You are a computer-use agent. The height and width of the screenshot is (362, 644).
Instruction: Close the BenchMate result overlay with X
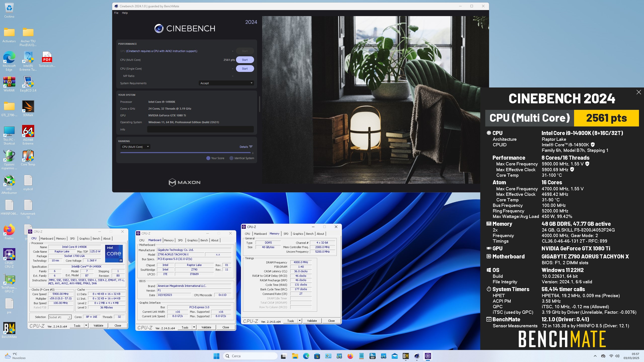[x=638, y=92]
